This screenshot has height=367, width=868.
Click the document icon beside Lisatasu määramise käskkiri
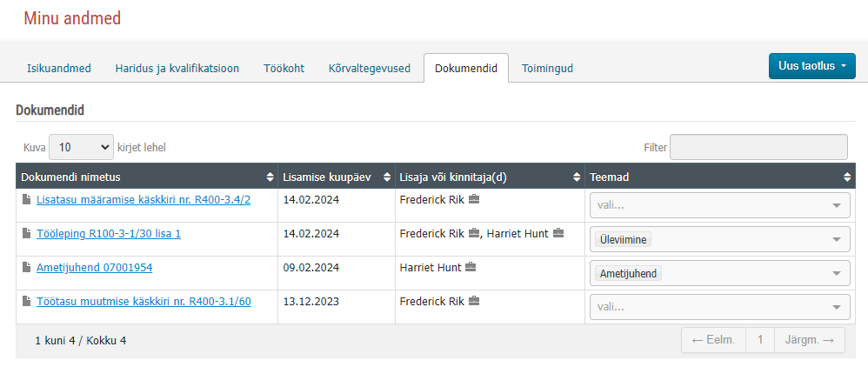pos(26,200)
